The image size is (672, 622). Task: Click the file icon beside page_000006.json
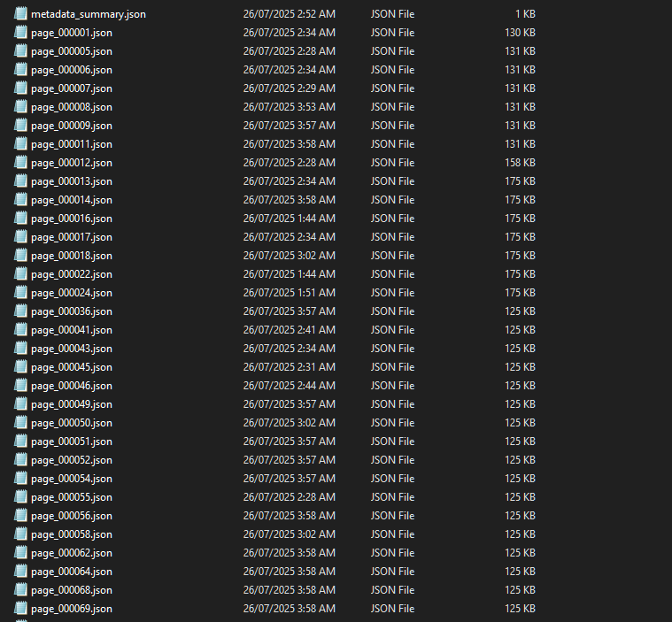(x=20, y=69)
